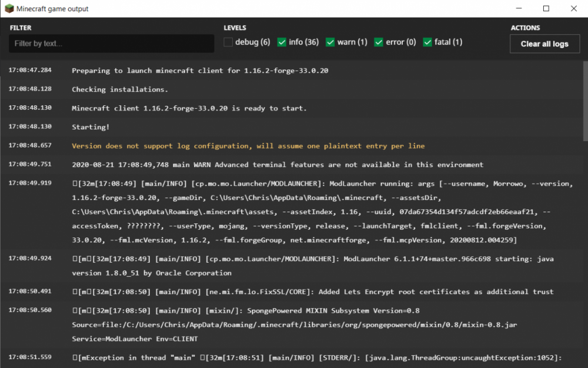
Task: Focus the Filter by text field
Action: [x=111, y=44]
